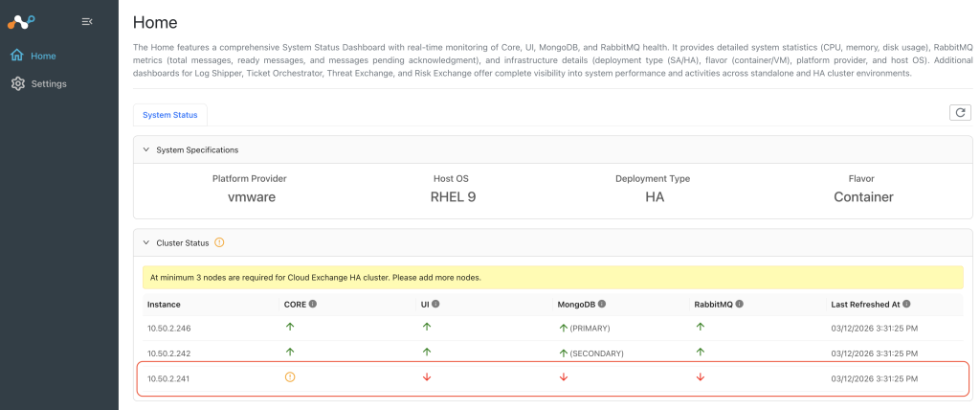The height and width of the screenshot is (410, 980).
Task: Click RabbitMQ down arrow for 10.50.2.241
Action: [x=700, y=377]
